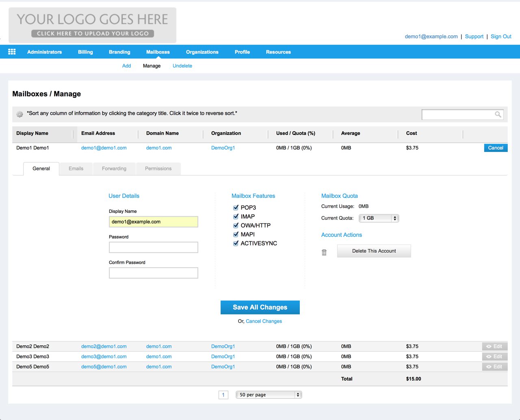Uncheck the POP3 checkbox
Viewport: 520px width, 420px height.
point(236,208)
